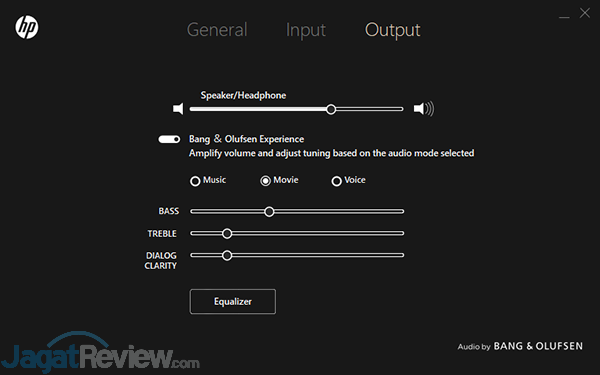
Task: Choose the Movie audio mode
Action: click(266, 181)
